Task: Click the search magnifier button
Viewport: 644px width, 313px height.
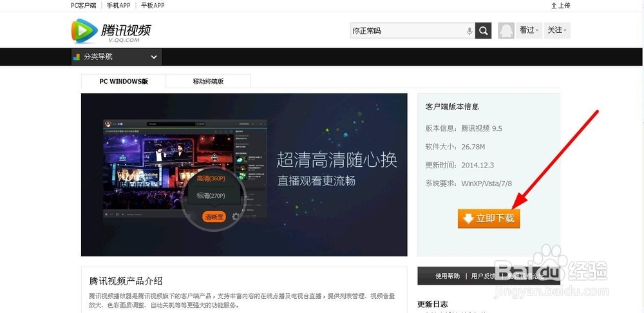Action: (484, 30)
